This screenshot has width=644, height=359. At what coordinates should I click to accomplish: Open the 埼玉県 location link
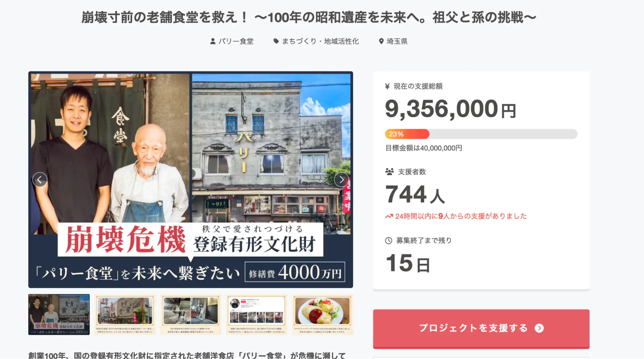[x=397, y=41]
